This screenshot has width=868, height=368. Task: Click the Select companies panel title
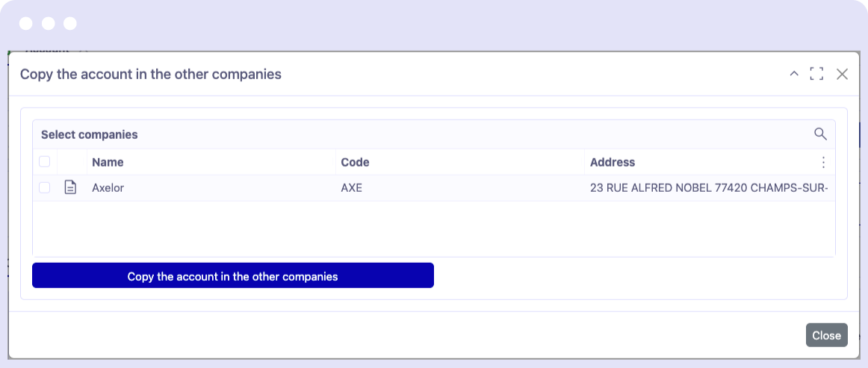click(90, 135)
